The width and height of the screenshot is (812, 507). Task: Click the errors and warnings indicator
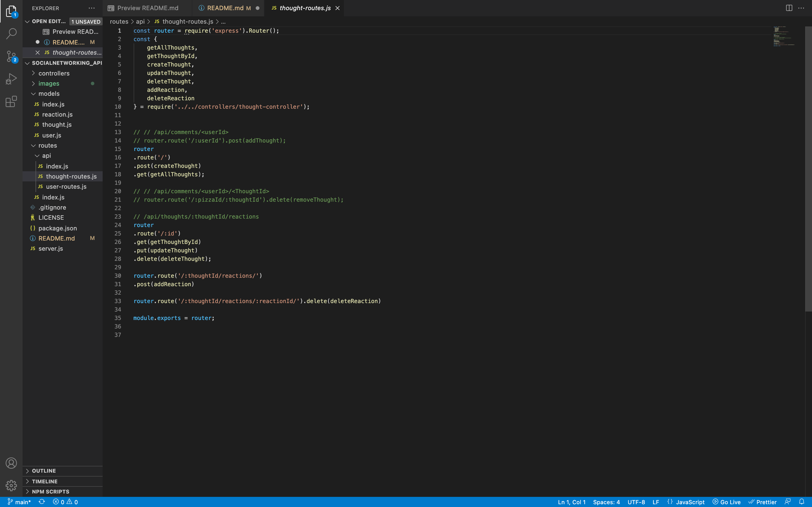pos(65,502)
